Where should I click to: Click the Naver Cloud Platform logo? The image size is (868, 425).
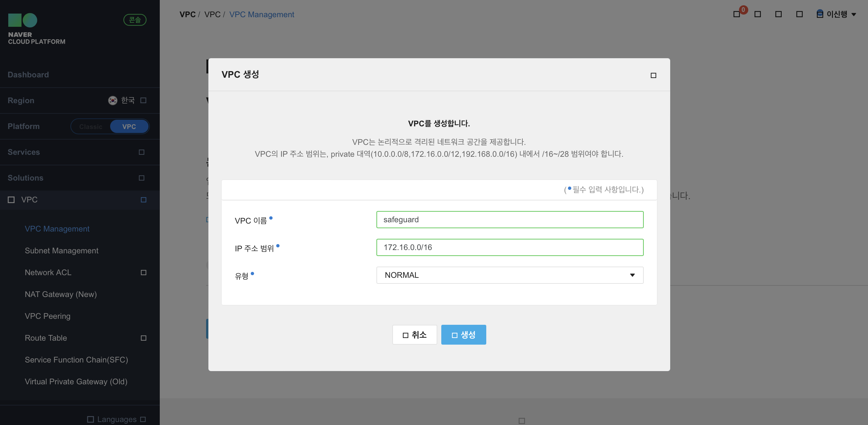point(36,29)
